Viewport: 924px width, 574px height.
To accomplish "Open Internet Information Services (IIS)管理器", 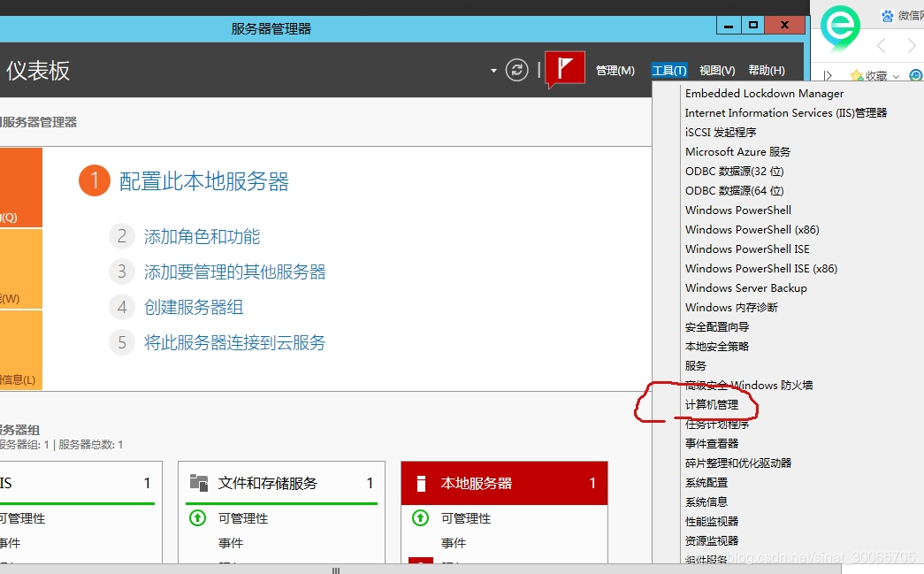I will tap(785, 112).
